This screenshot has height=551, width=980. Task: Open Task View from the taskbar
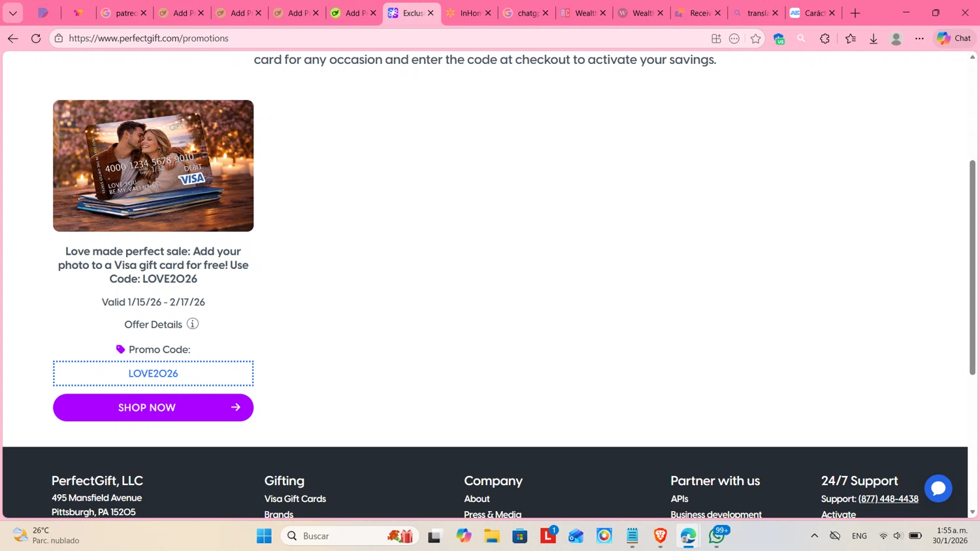(434, 536)
